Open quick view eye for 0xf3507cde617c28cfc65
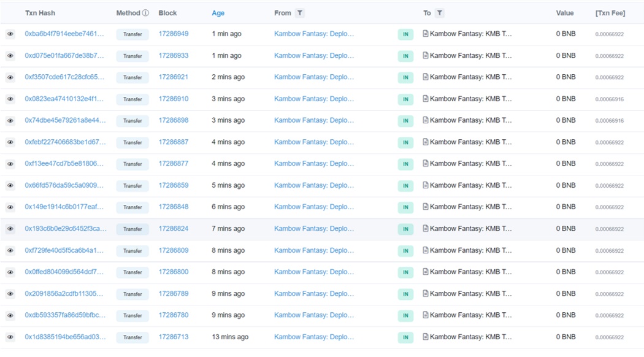This screenshot has height=357, width=644. point(10,77)
